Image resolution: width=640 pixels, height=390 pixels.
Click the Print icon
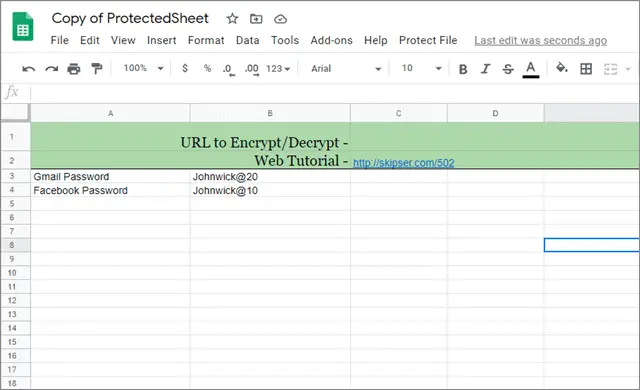pyautogui.click(x=74, y=69)
